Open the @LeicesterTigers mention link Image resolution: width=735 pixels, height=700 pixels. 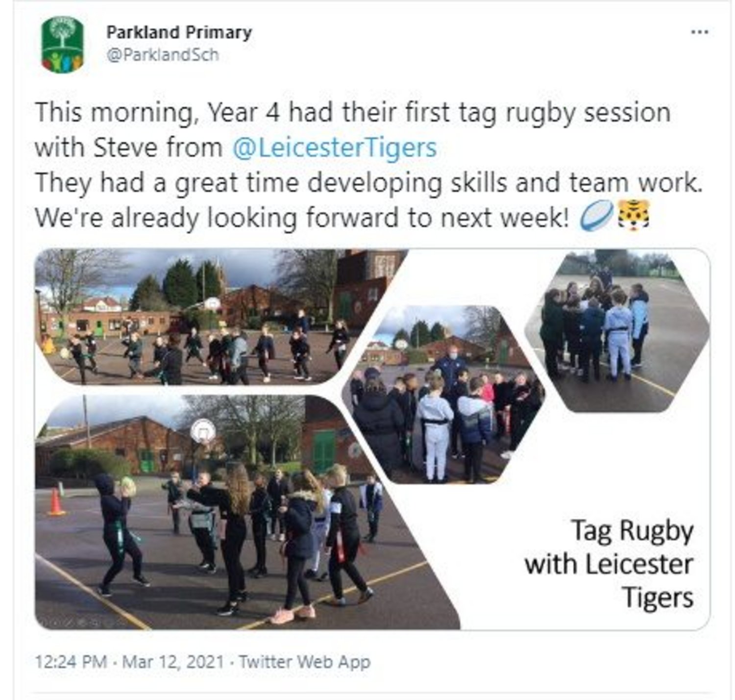(333, 148)
